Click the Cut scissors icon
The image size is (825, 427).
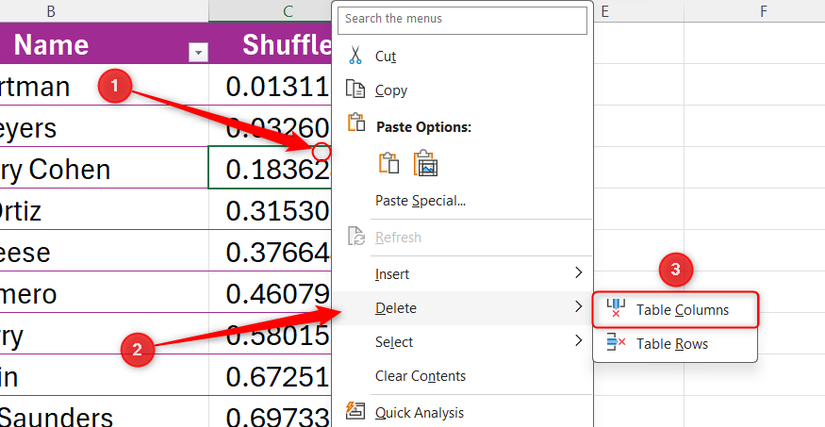coord(356,55)
